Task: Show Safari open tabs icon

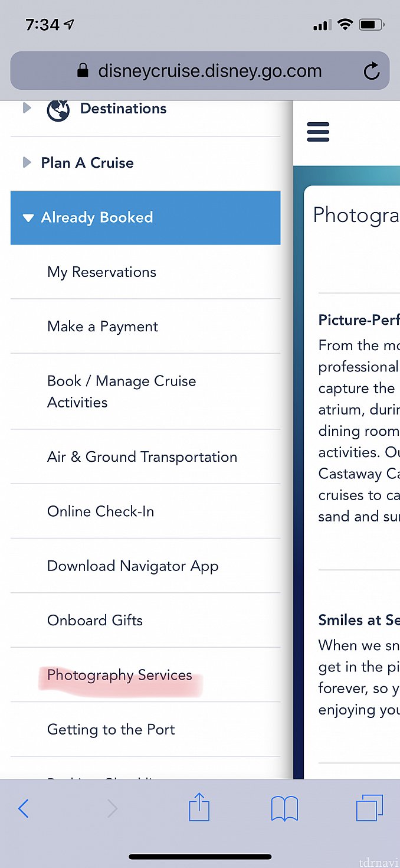Action: pos(370,808)
